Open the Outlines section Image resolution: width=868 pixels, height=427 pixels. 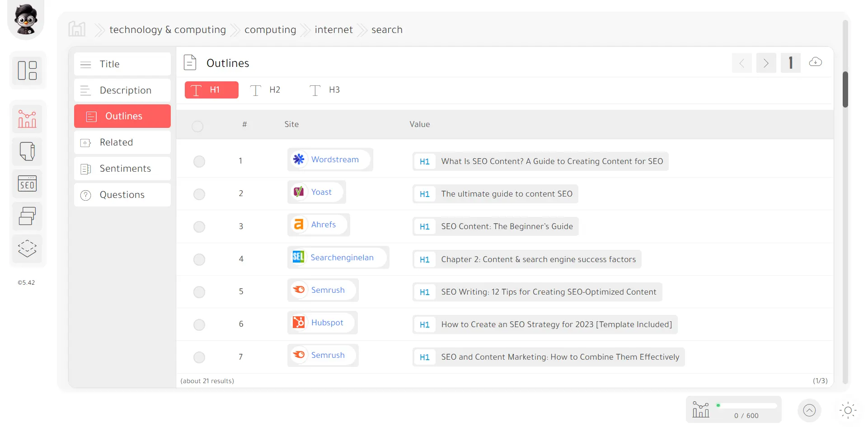pyautogui.click(x=122, y=116)
